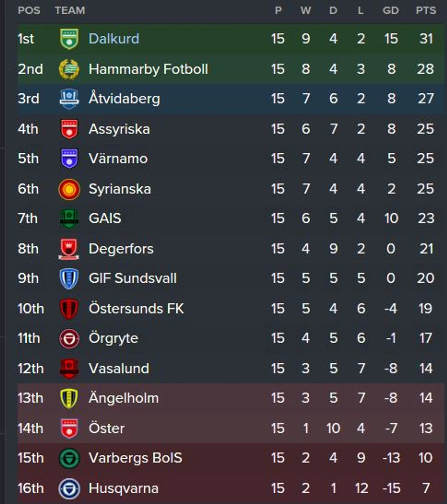Click the POS column header
This screenshot has width=447, height=504.
(x=29, y=10)
